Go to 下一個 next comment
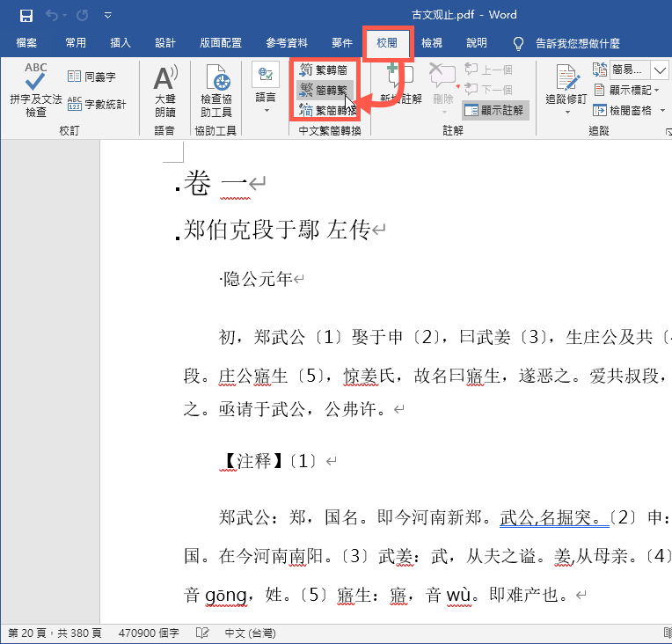 pos(488,90)
